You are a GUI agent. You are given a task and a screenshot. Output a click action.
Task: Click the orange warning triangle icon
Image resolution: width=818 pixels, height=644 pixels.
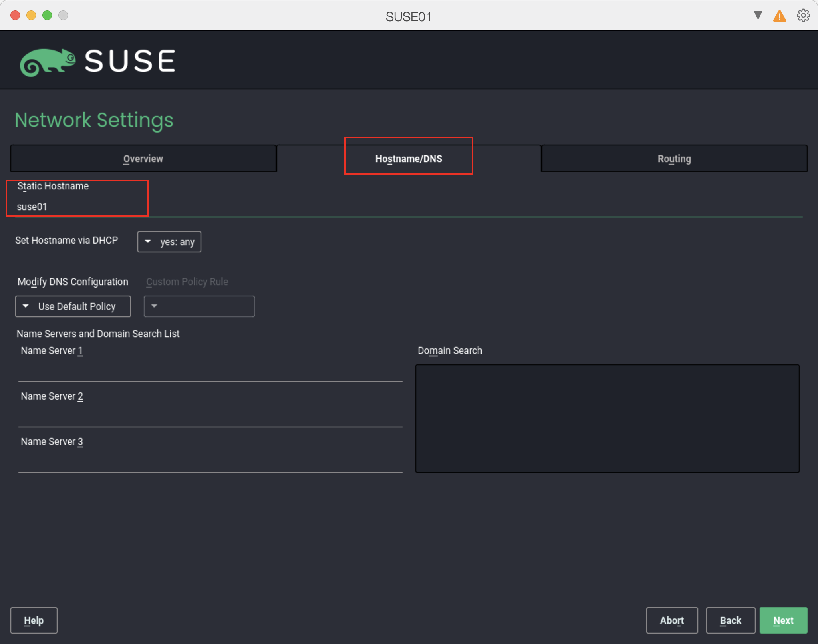[x=779, y=16]
